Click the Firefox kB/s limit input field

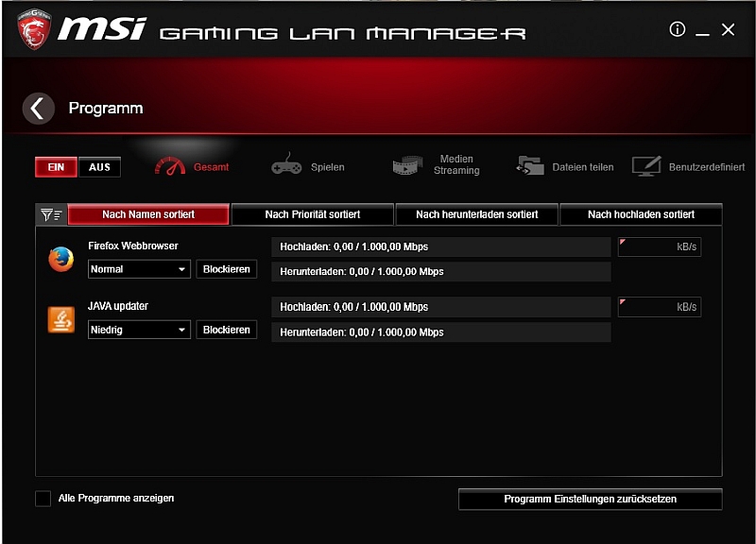[659, 247]
